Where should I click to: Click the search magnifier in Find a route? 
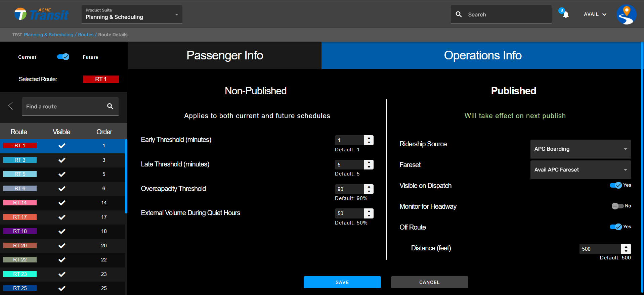pyautogui.click(x=110, y=106)
